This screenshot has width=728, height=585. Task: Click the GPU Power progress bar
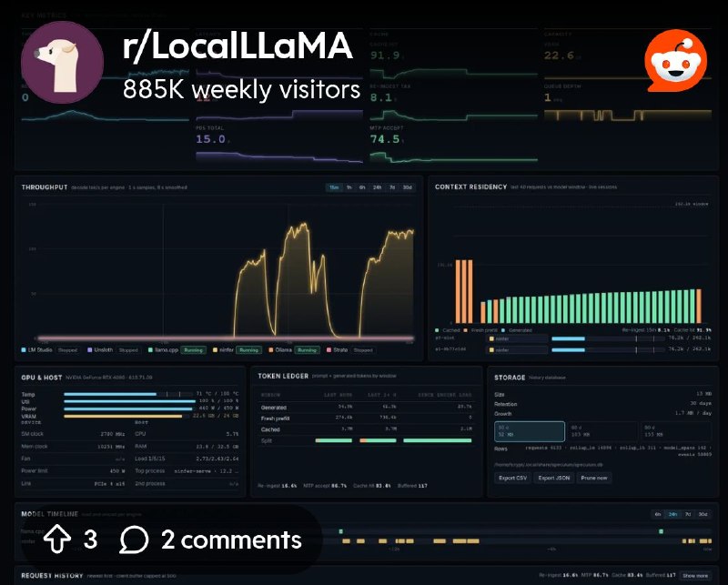(128, 408)
